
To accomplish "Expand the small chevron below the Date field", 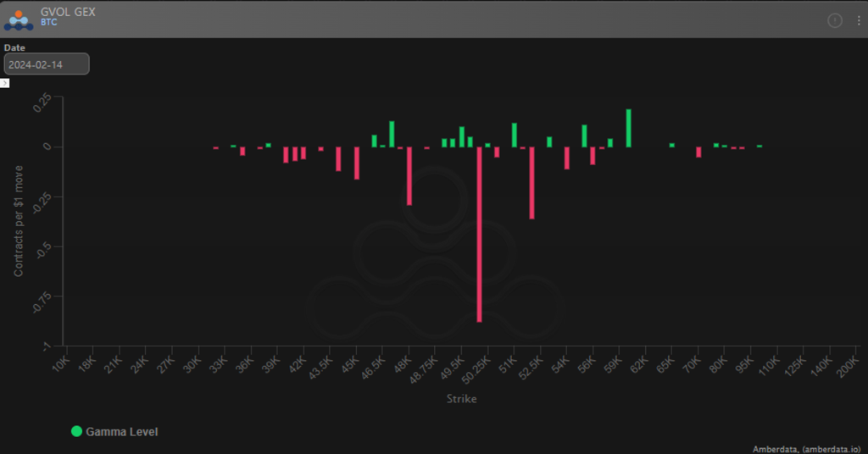I will 4,83.
